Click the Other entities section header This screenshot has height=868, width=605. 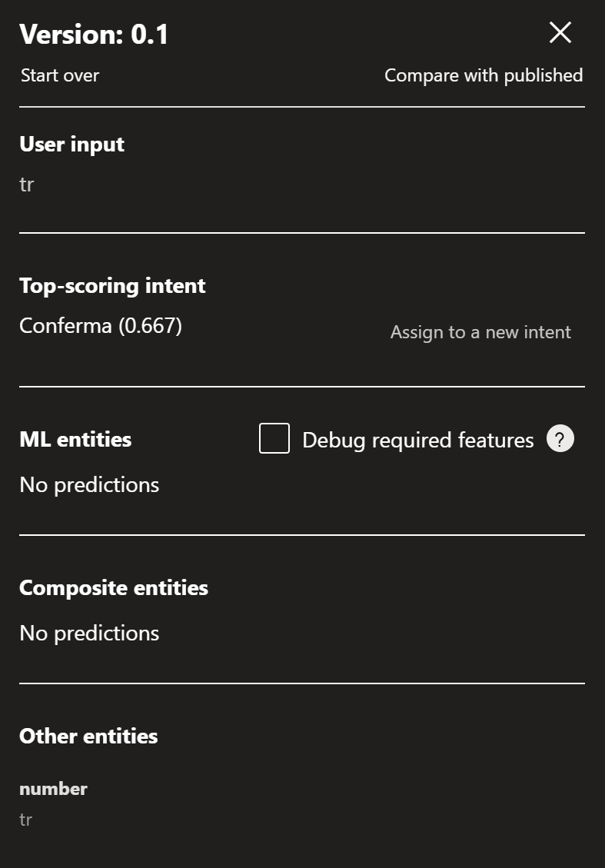(88, 736)
